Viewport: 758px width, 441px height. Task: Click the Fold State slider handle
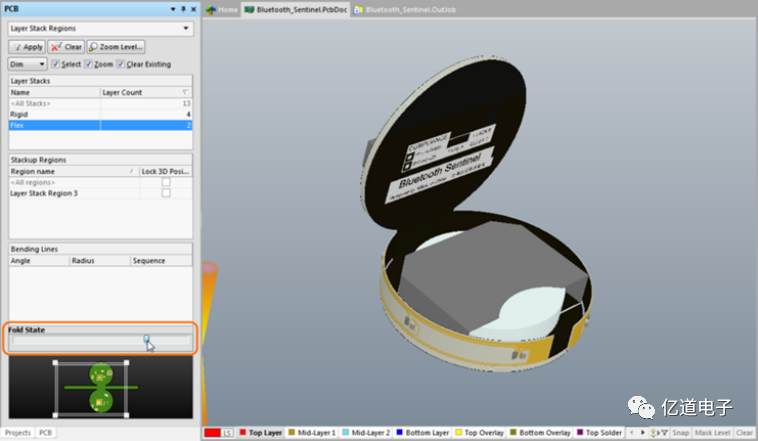coord(148,343)
